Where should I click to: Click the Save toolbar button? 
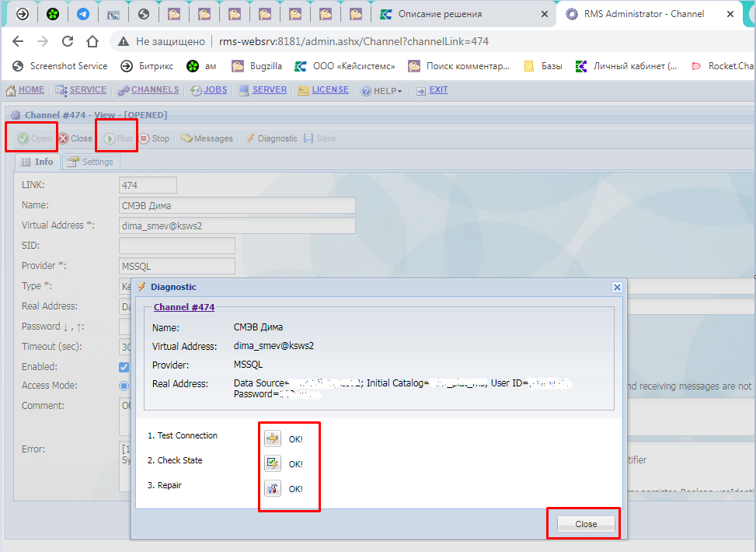click(x=319, y=138)
